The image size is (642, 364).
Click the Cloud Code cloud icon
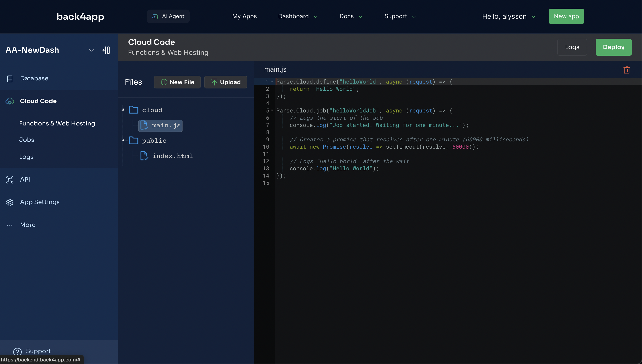tap(10, 101)
